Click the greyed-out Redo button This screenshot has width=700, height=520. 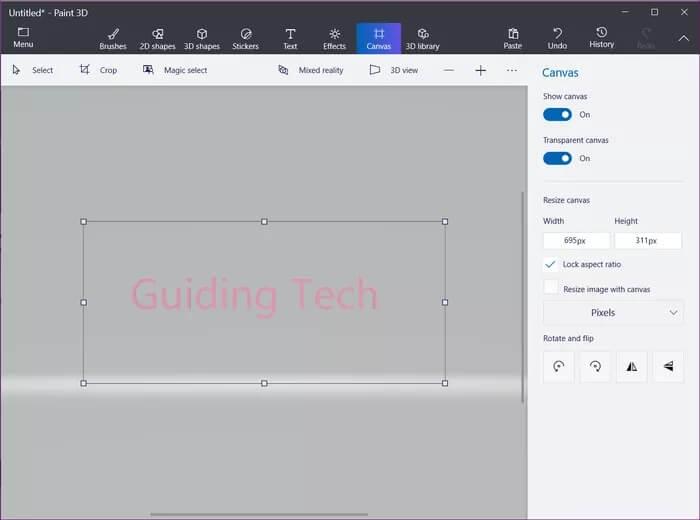coord(646,39)
